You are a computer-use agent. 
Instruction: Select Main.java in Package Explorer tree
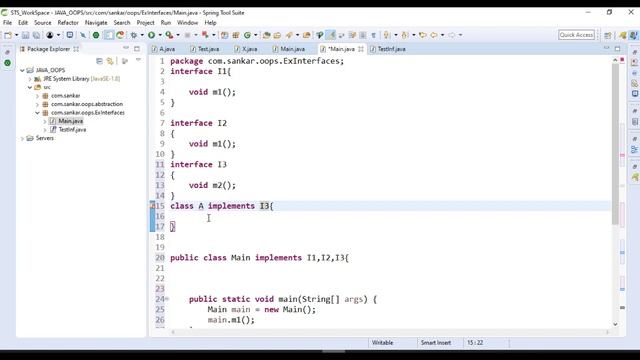coord(70,121)
